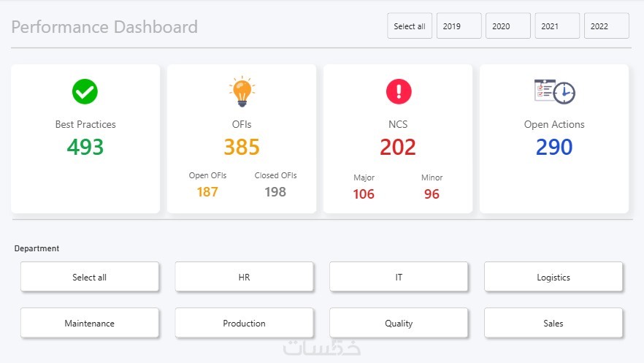Click the checklist and clock Open Actions icon
Image resolution: width=644 pixels, height=363 pixels.
[554, 91]
